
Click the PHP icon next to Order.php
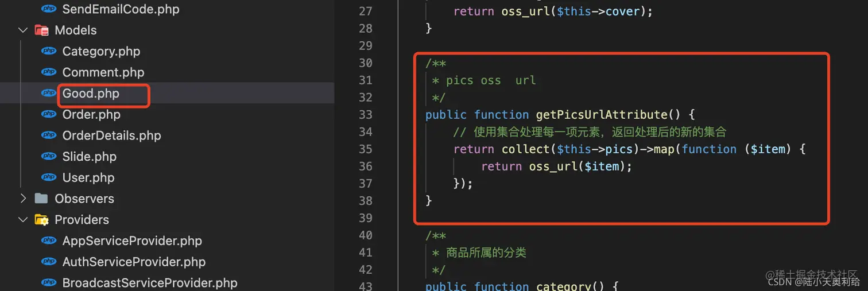coord(49,114)
